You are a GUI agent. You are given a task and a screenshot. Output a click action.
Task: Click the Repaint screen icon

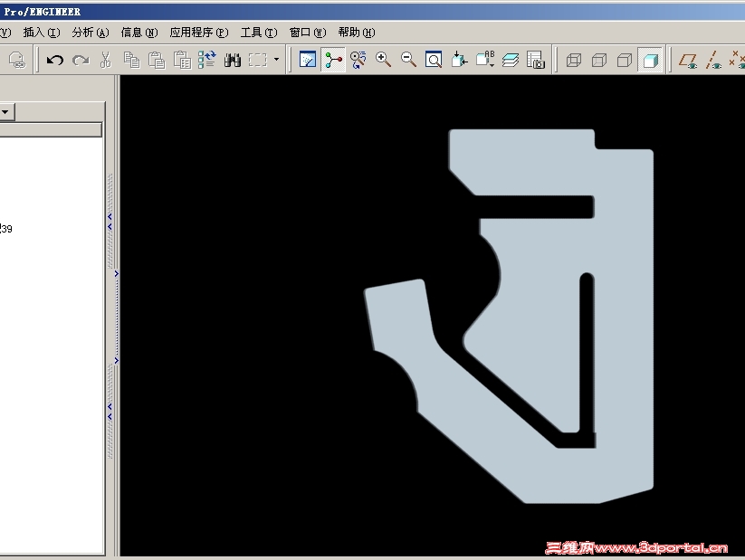click(308, 60)
